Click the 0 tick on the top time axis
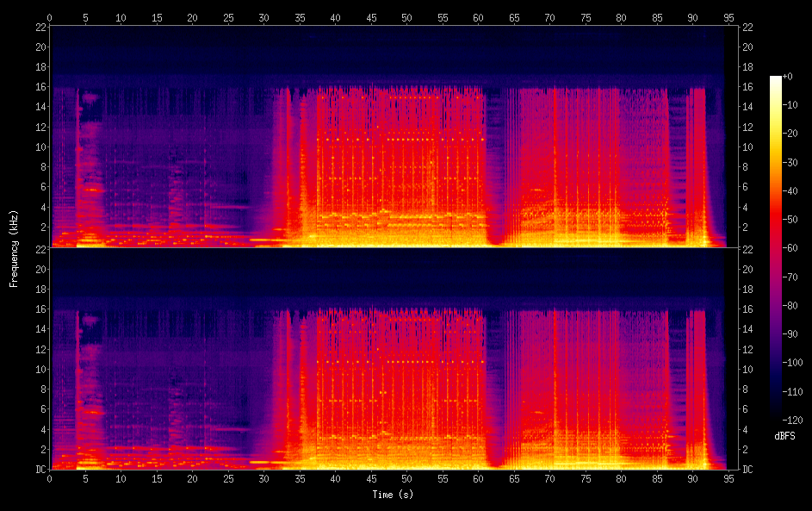Viewport: 812px width, 511px height. tap(50, 17)
